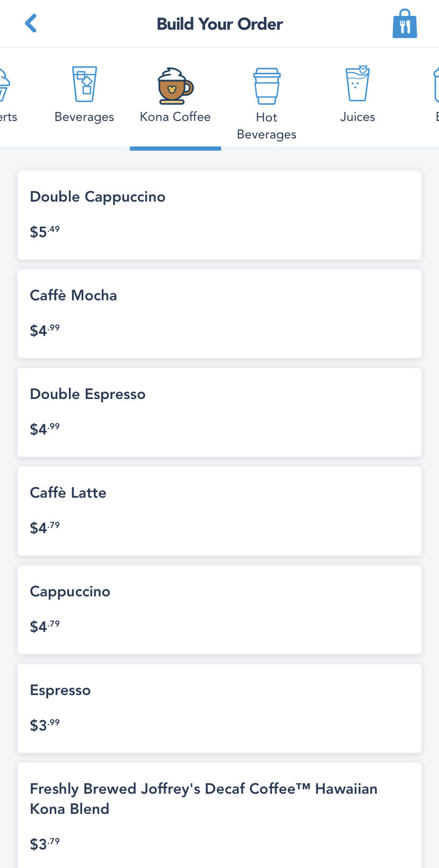Pick the Caffè Latte item
The height and width of the screenshot is (868, 439).
point(219,511)
